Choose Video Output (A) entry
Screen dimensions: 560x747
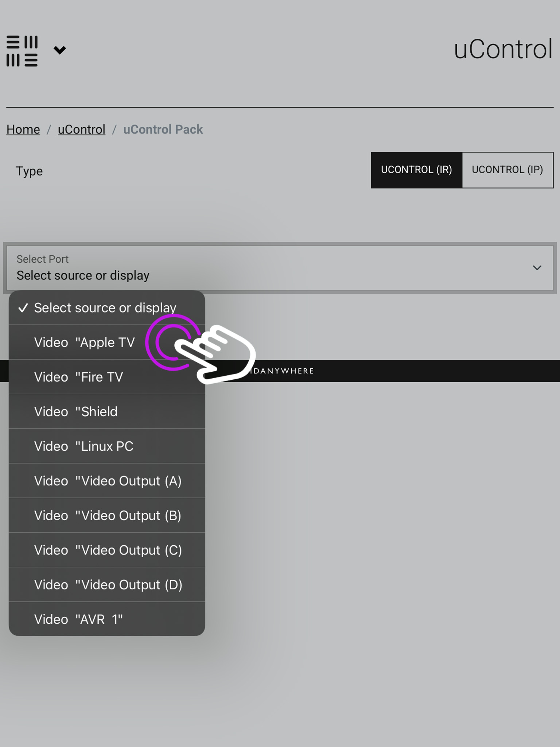click(x=107, y=481)
